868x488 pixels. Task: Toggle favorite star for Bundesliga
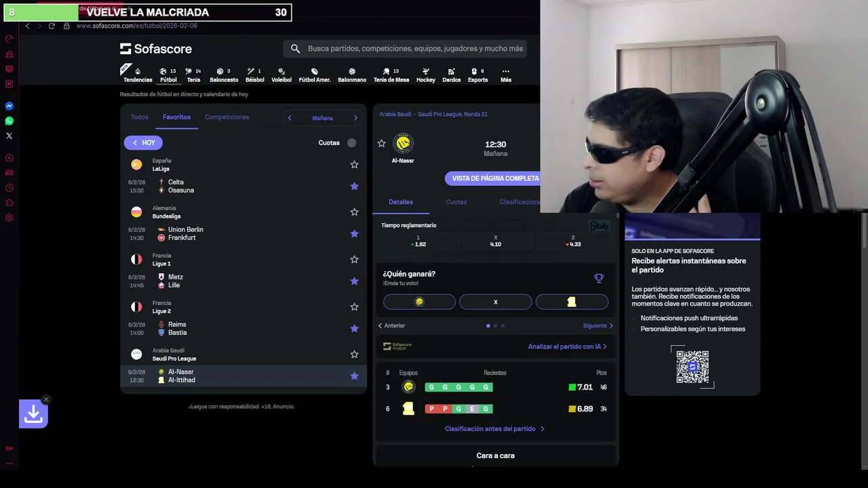click(x=354, y=212)
